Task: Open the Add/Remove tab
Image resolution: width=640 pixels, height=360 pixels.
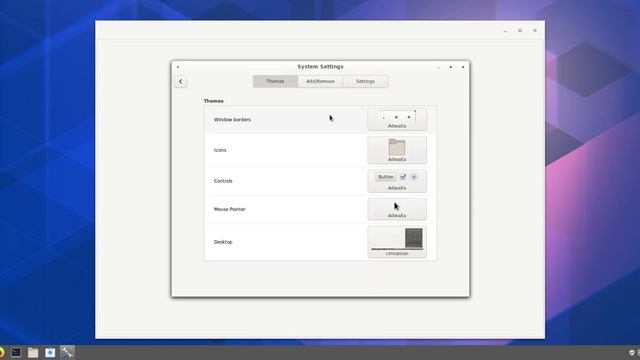Action: (320, 81)
